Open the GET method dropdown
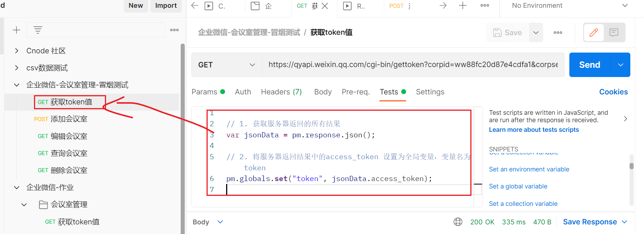Image resolution: width=644 pixels, height=234 pixels. pos(226,65)
